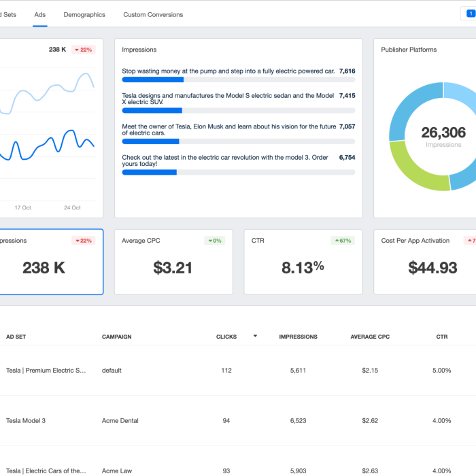Viewport: 476px width, 476px height.
Task: Sort table by Average CPC column header
Action: click(370, 337)
